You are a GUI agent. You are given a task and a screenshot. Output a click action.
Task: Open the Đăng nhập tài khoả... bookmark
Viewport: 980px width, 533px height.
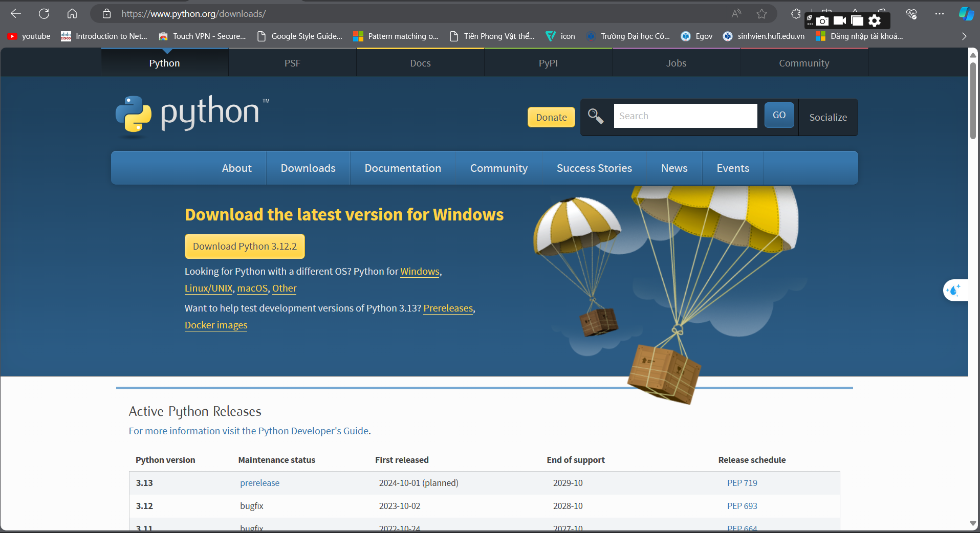pyautogui.click(x=860, y=36)
